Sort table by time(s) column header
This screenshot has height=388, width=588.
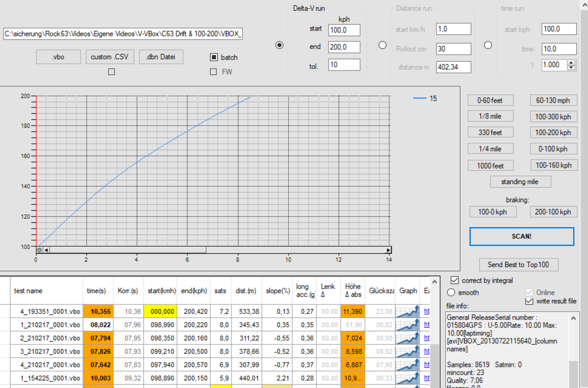[x=96, y=291]
